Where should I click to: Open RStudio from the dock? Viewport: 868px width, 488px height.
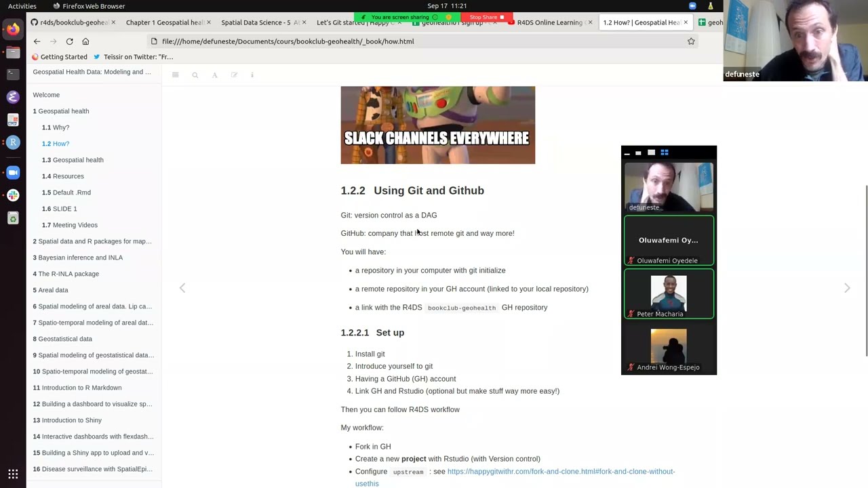[13, 142]
